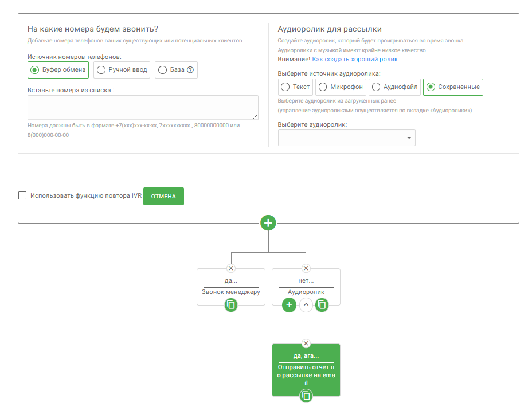Click the help icon next to 'База'

(x=190, y=70)
